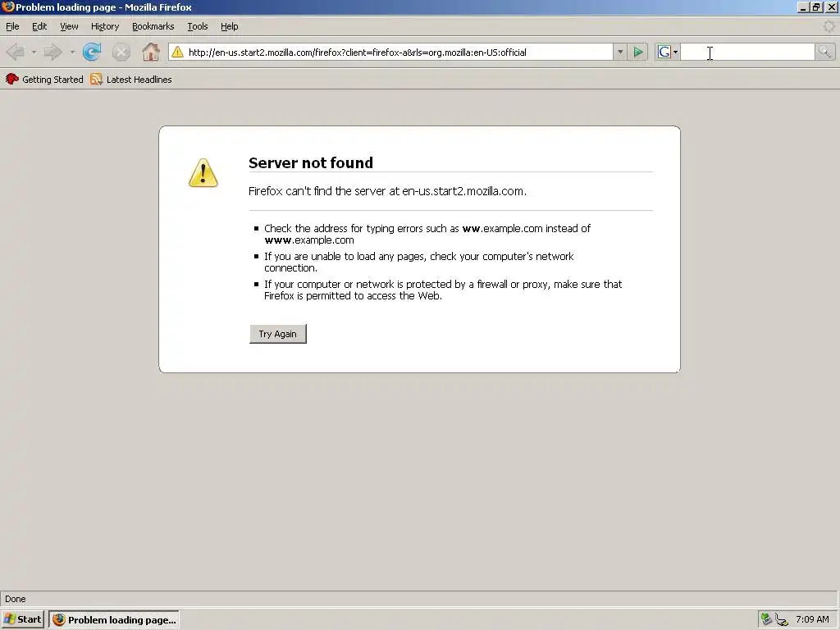Minimize the Firefox window

click(803, 7)
